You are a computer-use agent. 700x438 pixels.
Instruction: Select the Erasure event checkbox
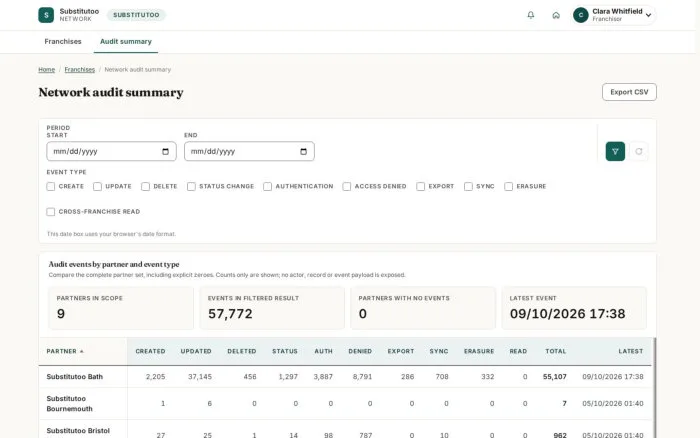click(508, 186)
